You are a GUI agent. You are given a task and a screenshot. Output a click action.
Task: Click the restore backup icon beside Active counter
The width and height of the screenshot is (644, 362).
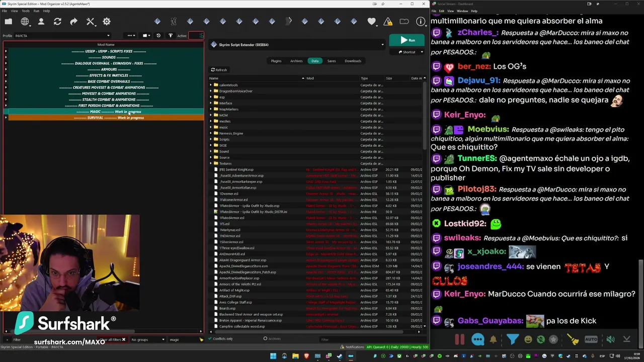point(158,36)
